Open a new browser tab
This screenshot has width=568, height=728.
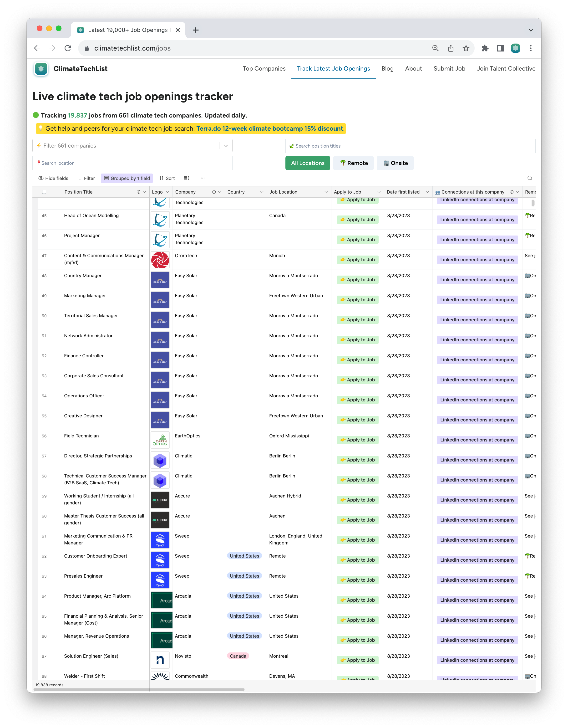click(196, 30)
